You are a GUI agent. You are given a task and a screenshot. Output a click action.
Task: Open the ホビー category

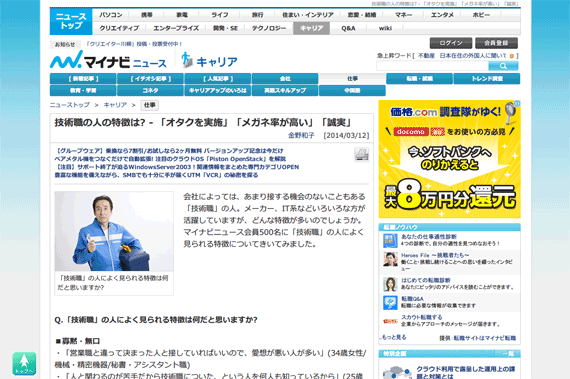tap(481, 15)
